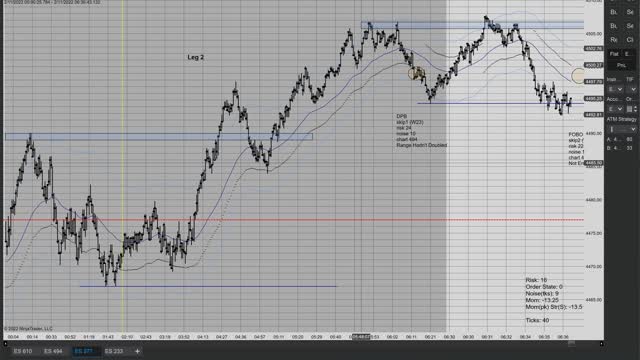Click the 4502.76 price marker
Screen dimensions: 640x360
point(593,49)
